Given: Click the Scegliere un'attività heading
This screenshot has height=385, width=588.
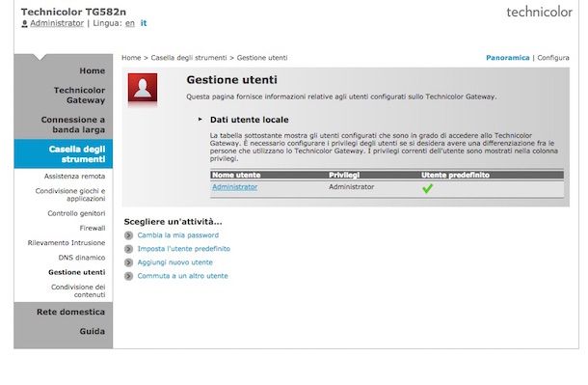Looking at the screenshot, I should point(173,222).
